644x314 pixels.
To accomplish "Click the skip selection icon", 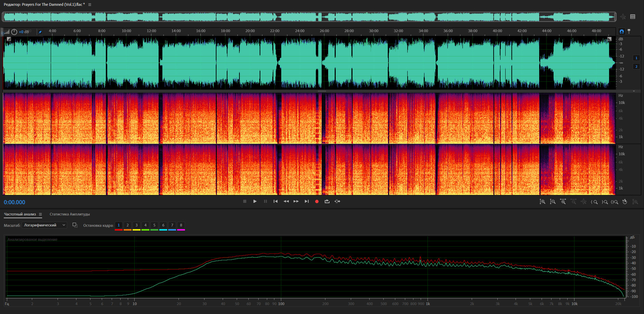I will tap(337, 201).
